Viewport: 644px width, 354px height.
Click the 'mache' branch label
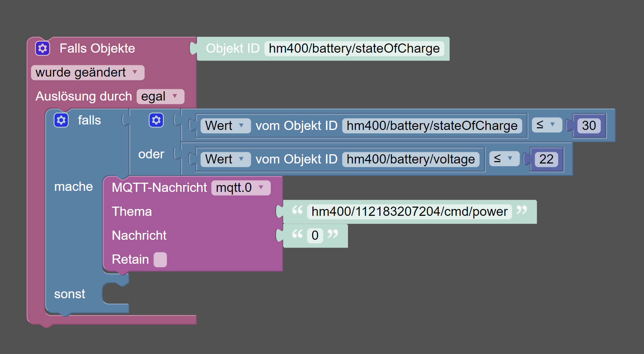pos(73,187)
